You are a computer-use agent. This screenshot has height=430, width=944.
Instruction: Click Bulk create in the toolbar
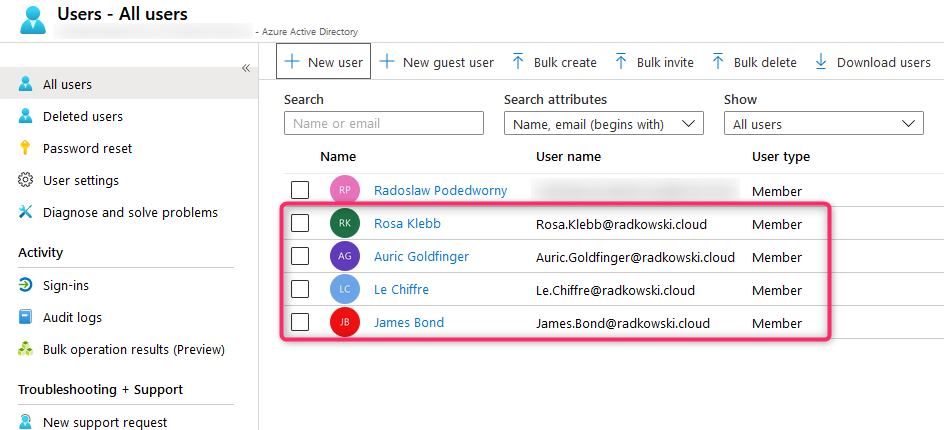coord(554,62)
